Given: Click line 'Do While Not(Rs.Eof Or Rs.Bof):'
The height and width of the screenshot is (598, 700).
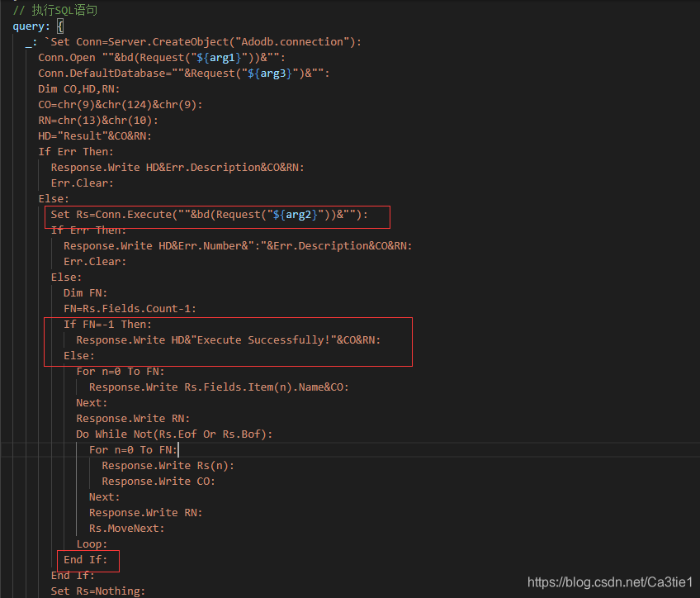Looking at the screenshot, I should pyautogui.click(x=174, y=434).
